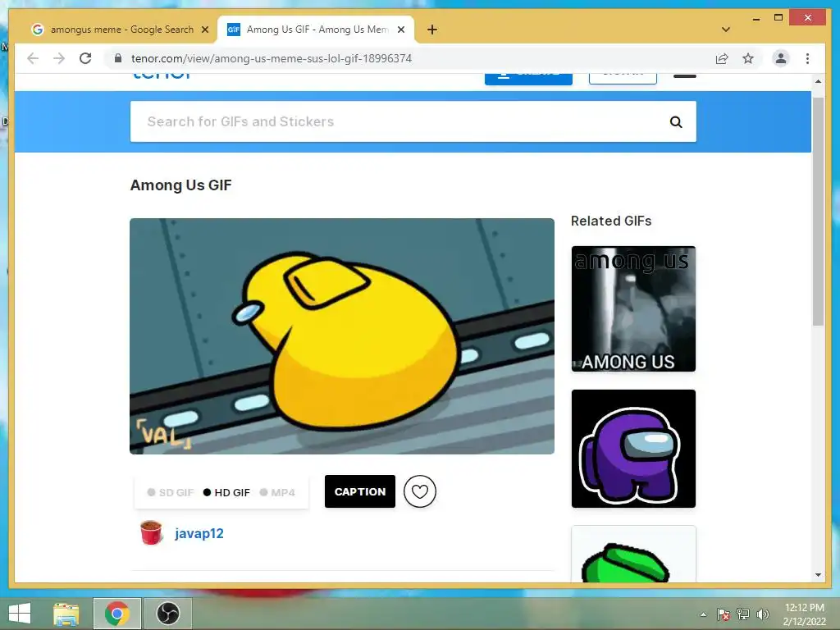The width and height of the screenshot is (840, 630).
Task: Reload the Tenor page
Action: tap(85, 58)
